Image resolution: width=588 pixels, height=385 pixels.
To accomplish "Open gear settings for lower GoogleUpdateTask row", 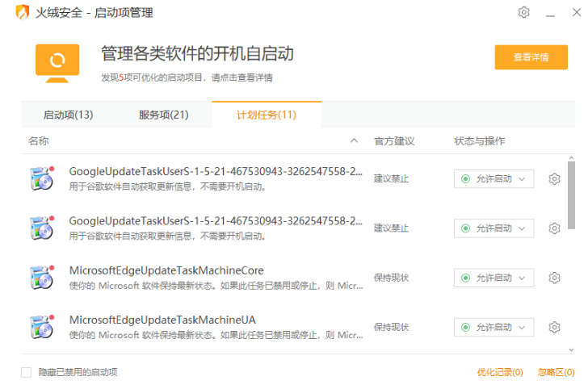I will pos(554,228).
